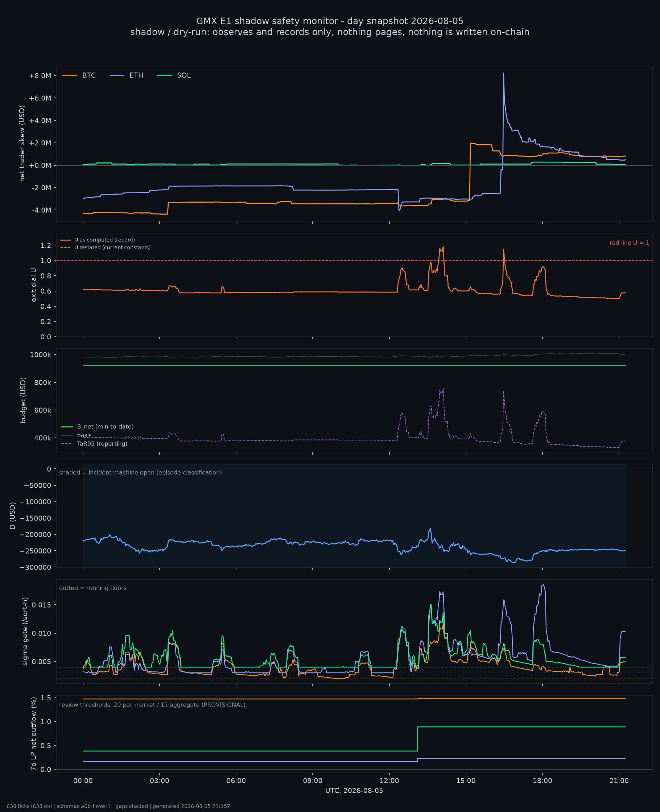Click the -4.0M skew tick label
The image size is (660, 812).
pos(41,210)
